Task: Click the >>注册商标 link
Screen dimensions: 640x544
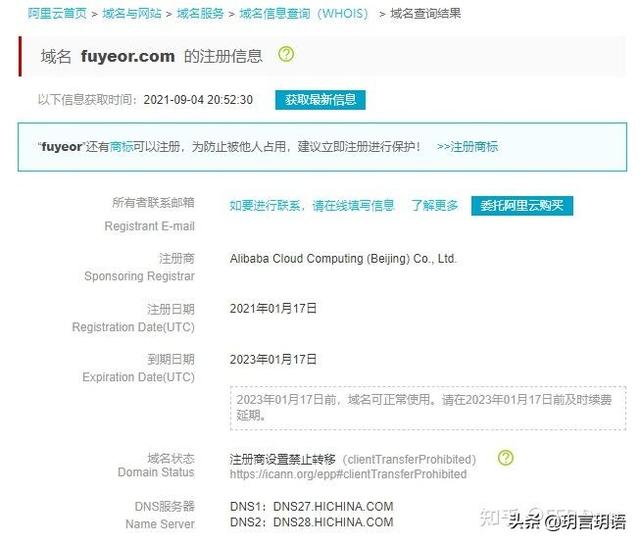Action: coord(467,147)
